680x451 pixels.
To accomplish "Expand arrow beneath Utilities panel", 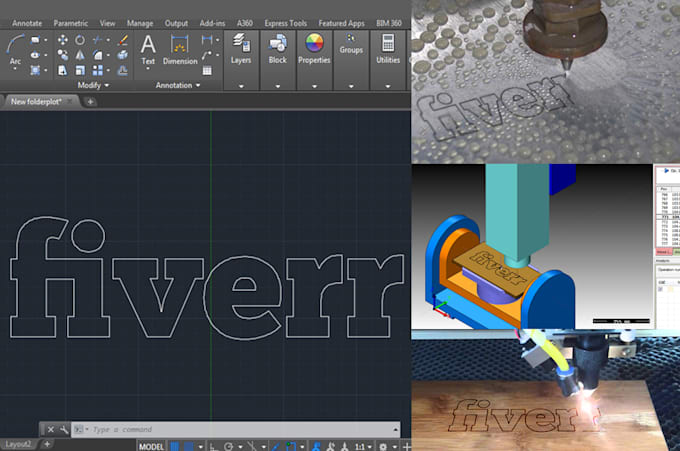I will (x=388, y=86).
